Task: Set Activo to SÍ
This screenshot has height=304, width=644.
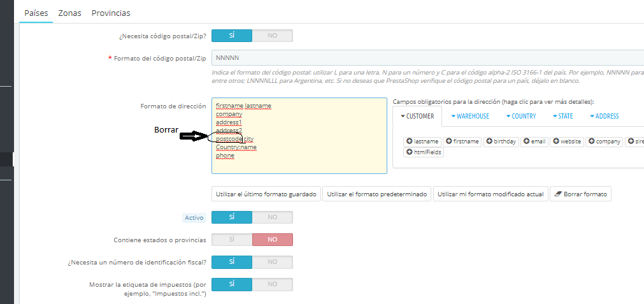Action: pos(232,217)
